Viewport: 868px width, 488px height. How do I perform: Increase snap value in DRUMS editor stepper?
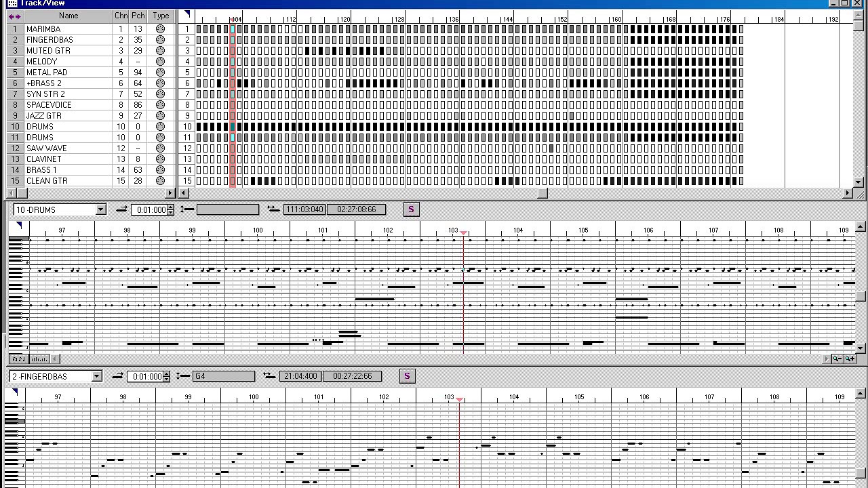[x=170, y=207]
